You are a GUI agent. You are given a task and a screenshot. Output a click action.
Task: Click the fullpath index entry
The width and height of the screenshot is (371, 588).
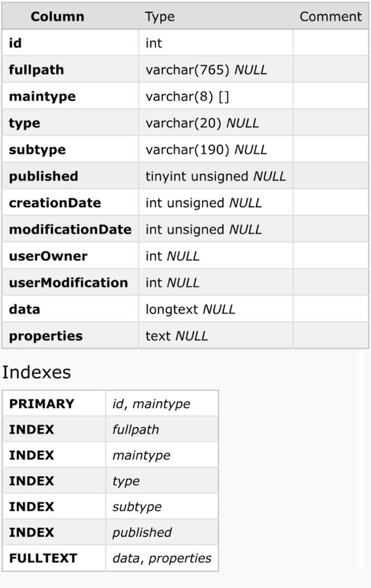tap(135, 430)
